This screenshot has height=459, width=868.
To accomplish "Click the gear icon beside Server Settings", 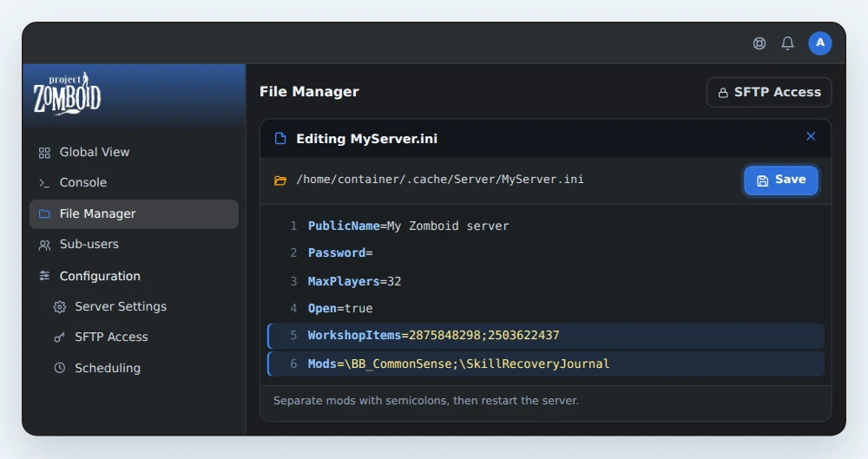I will tap(60, 307).
